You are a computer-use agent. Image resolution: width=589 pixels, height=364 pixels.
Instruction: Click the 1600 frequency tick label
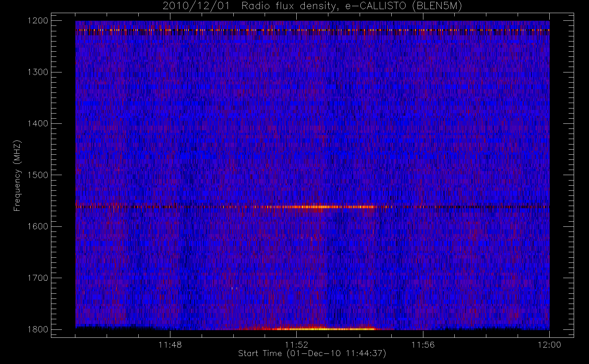coord(38,226)
